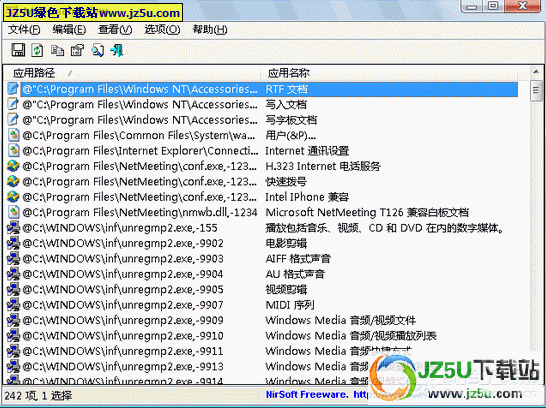Click the icon of the 用户(&P)... row
Viewport: 546px width, 408px height.
pos(13,135)
